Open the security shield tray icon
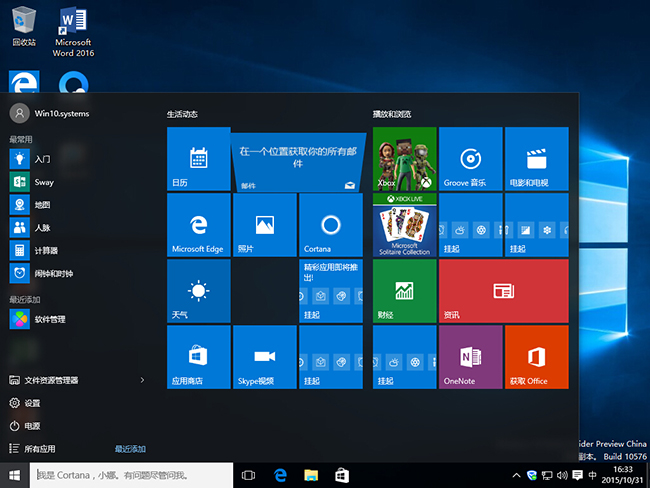 [532, 475]
